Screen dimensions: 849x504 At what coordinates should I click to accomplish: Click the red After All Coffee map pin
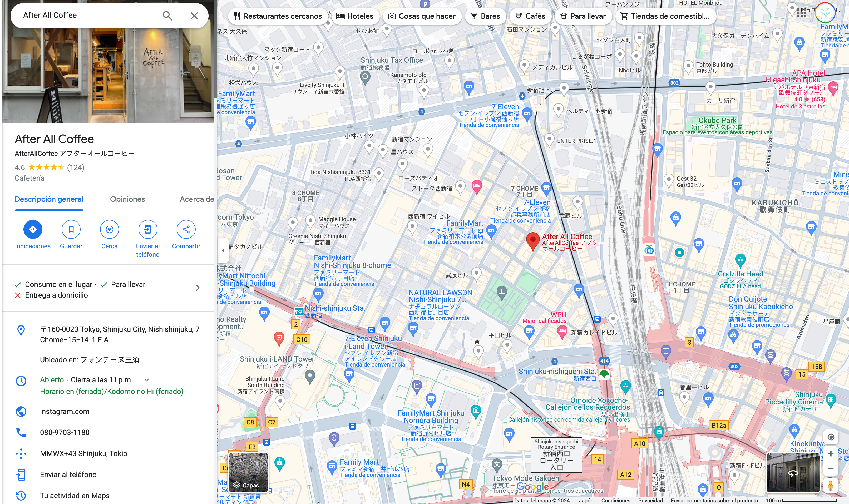click(x=533, y=241)
